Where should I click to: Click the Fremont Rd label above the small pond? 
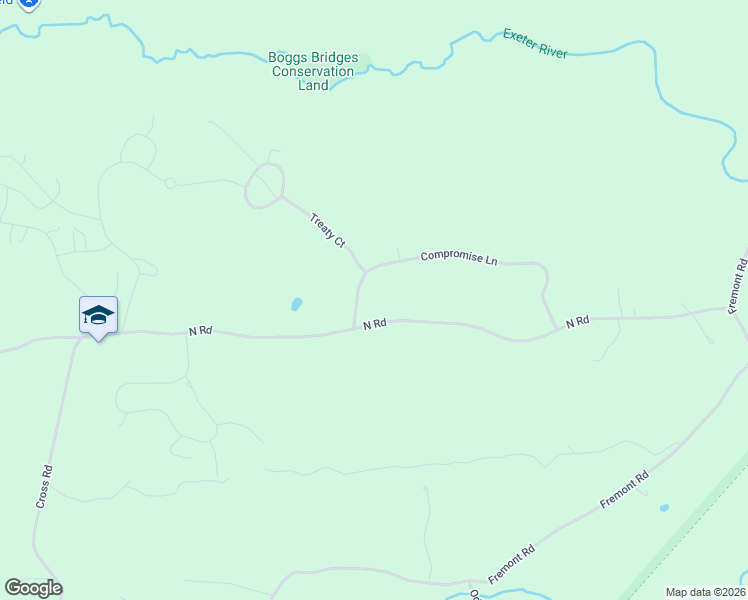(624, 489)
